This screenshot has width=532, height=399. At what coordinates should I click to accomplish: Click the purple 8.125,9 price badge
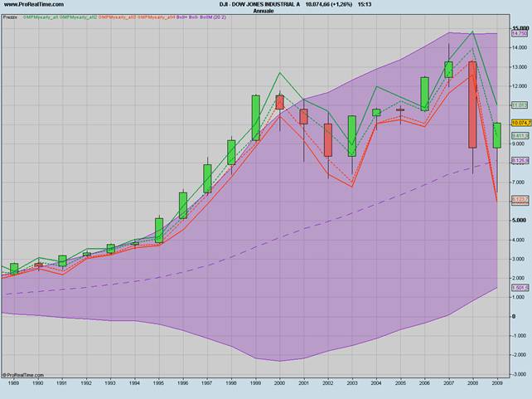click(x=520, y=161)
